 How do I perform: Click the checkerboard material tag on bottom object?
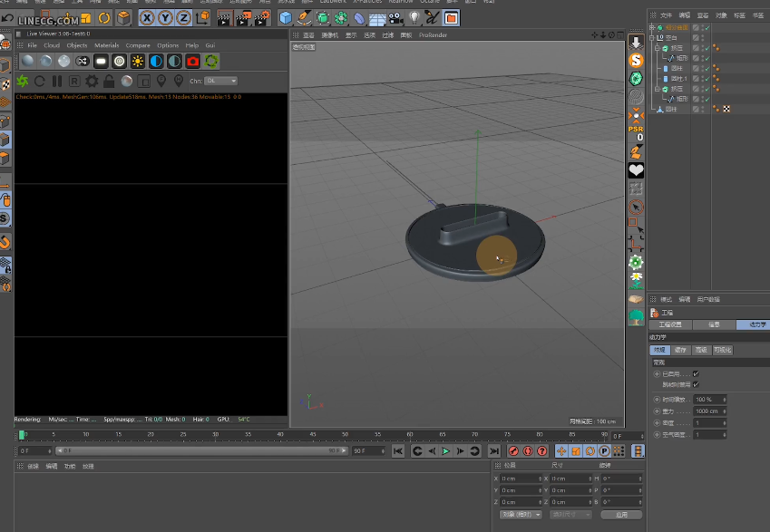(x=726, y=109)
